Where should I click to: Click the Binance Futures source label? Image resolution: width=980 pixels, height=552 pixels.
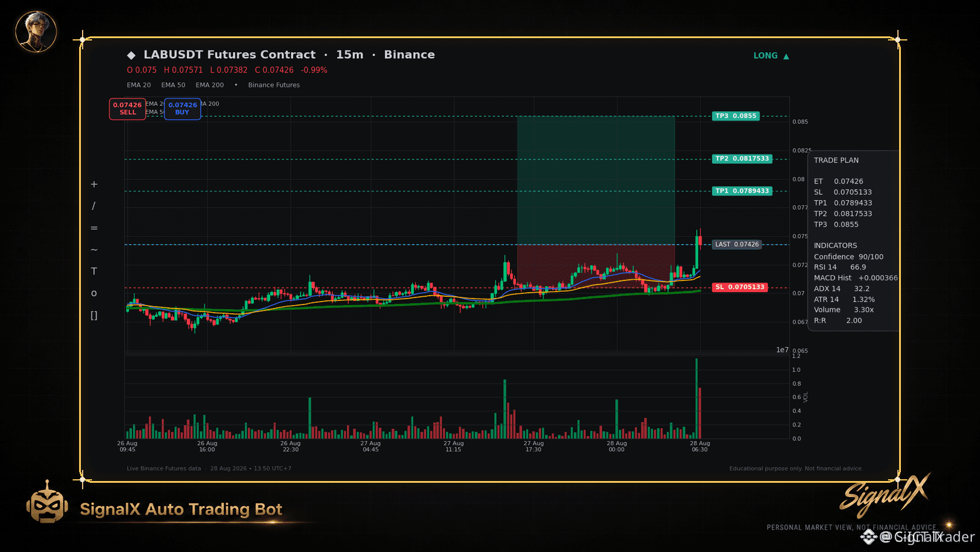click(x=274, y=85)
